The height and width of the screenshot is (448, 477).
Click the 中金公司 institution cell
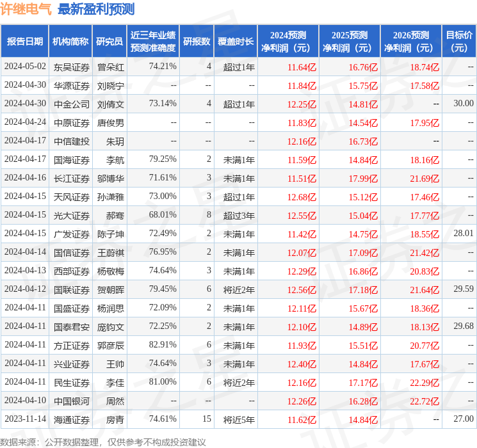pyautogui.click(x=72, y=104)
